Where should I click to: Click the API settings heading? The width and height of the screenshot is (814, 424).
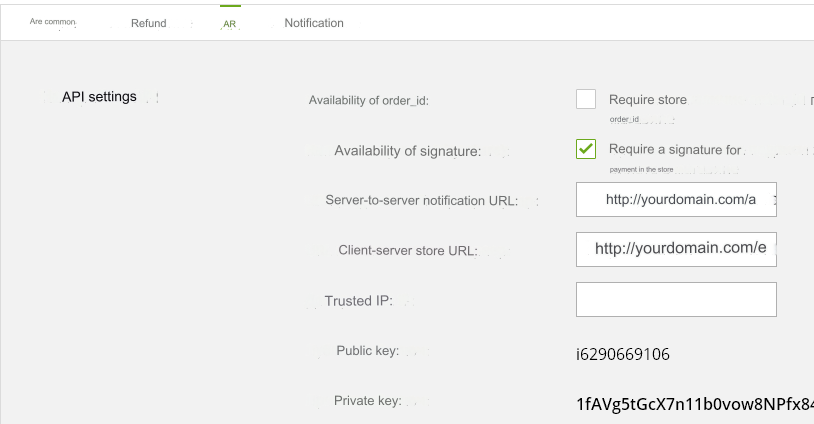pyautogui.click(x=99, y=97)
